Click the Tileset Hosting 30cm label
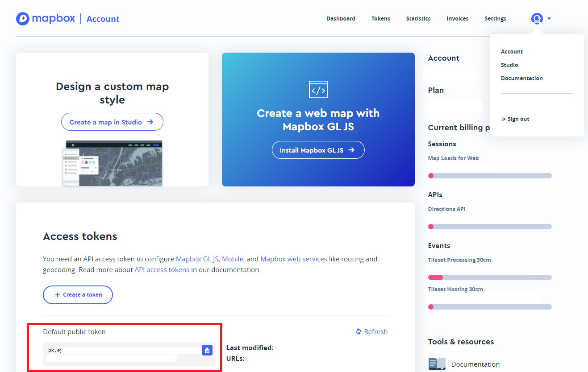This screenshot has width=588, height=372. (x=455, y=289)
